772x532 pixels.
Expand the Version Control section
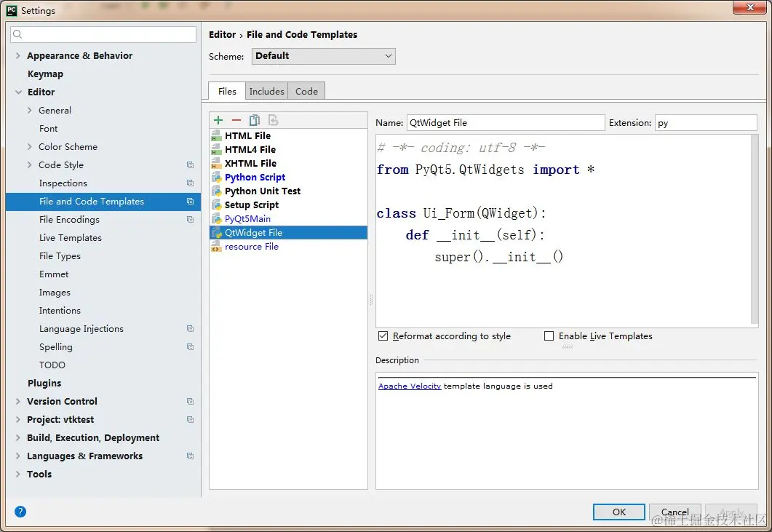coord(18,402)
